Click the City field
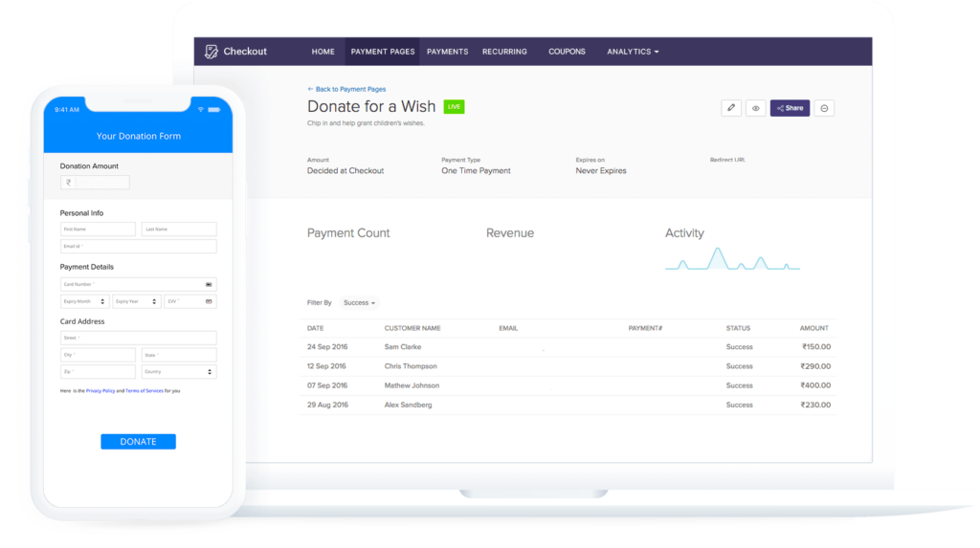 [99, 355]
